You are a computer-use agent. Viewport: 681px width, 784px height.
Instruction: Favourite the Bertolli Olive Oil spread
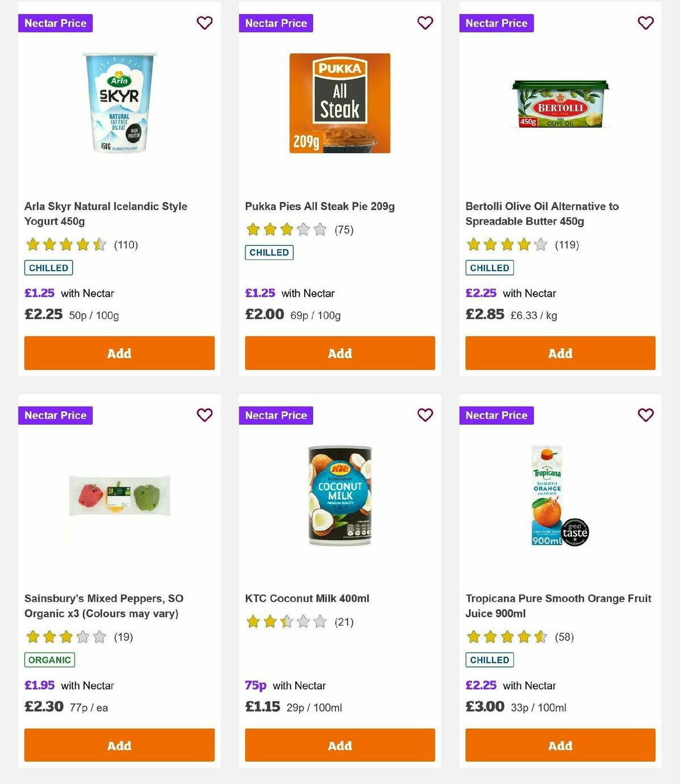pos(645,23)
